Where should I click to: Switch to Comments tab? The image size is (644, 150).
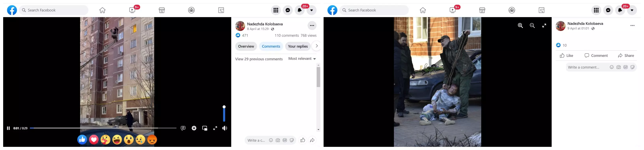(x=271, y=46)
